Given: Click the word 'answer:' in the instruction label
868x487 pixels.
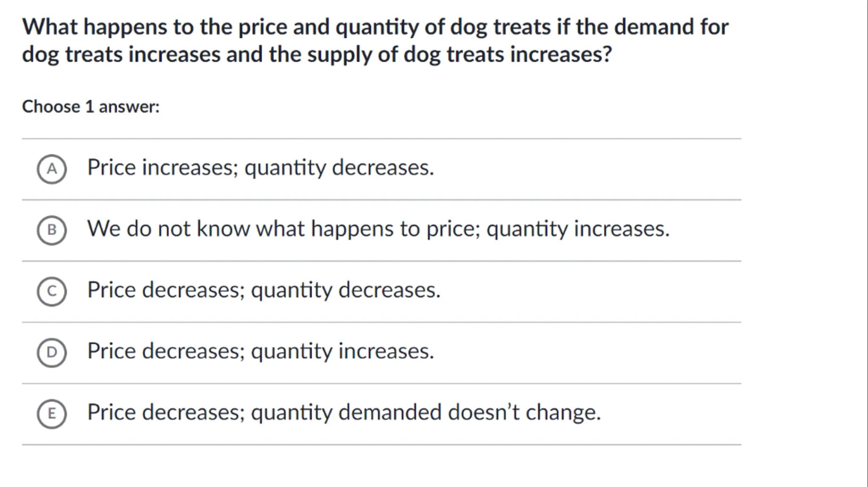Looking at the screenshot, I should tap(129, 107).
